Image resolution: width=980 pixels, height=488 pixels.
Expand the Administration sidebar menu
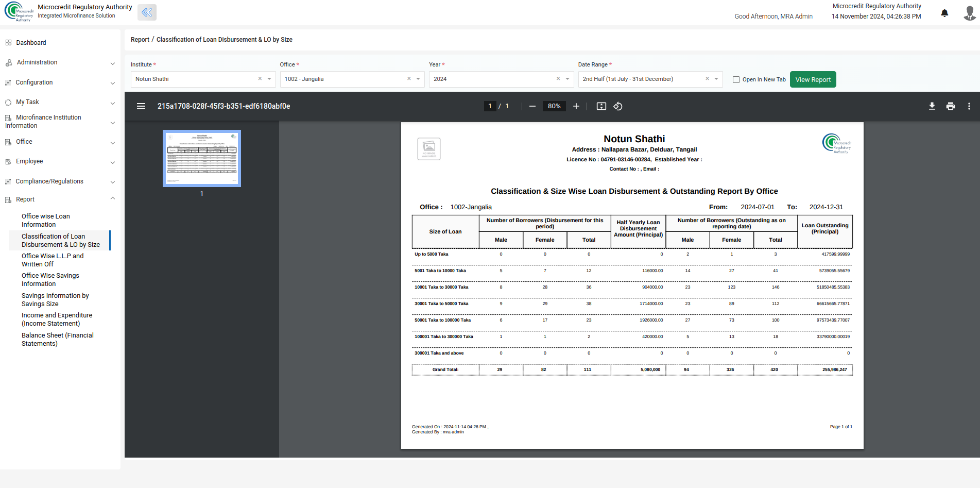click(x=60, y=62)
